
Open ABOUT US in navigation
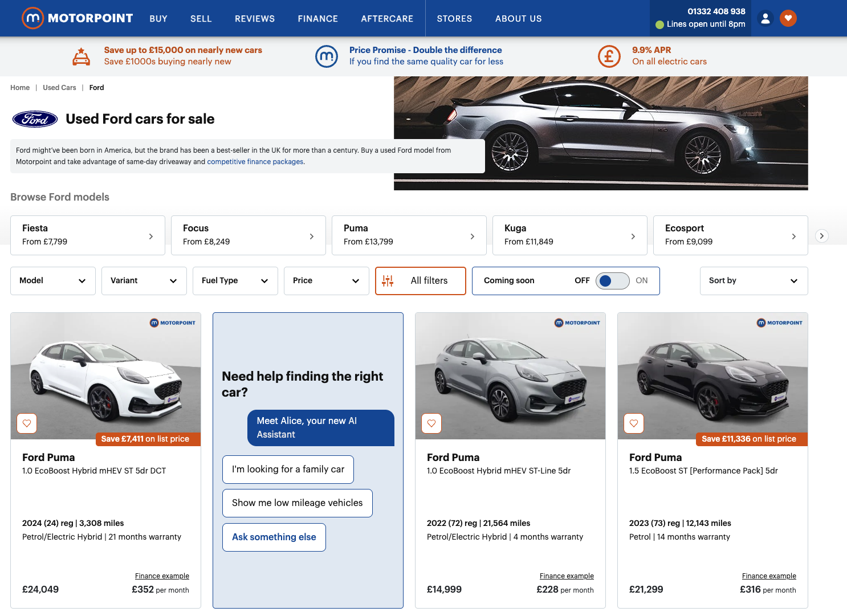519,19
